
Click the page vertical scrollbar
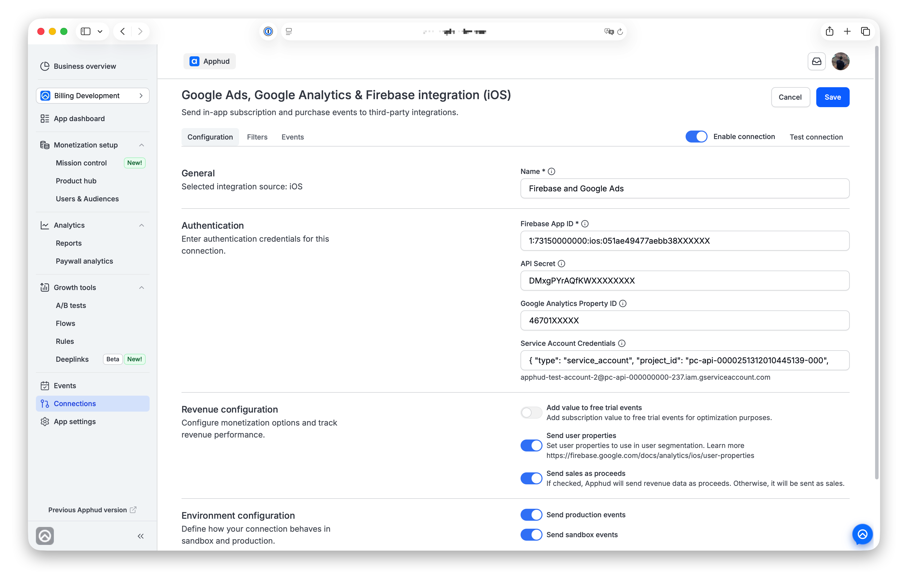tap(876, 263)
